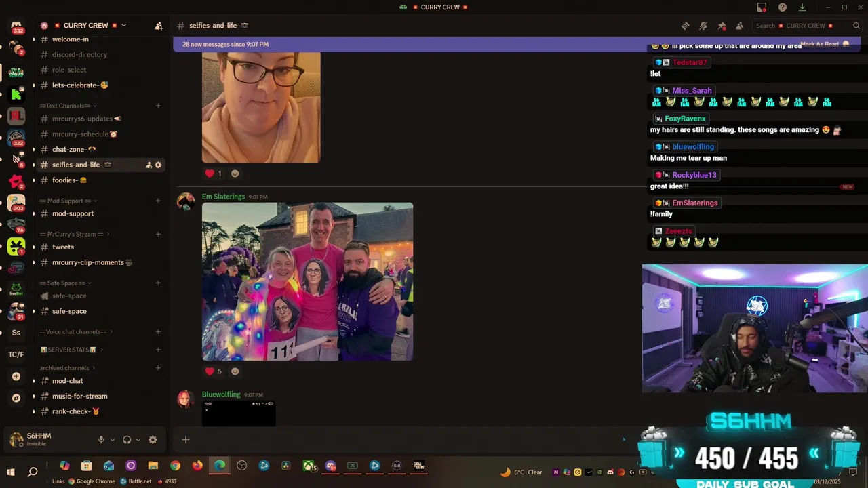Toggle notification settings bell in header
The height and width of the screenshot is (488, 868).
point(703,26)
